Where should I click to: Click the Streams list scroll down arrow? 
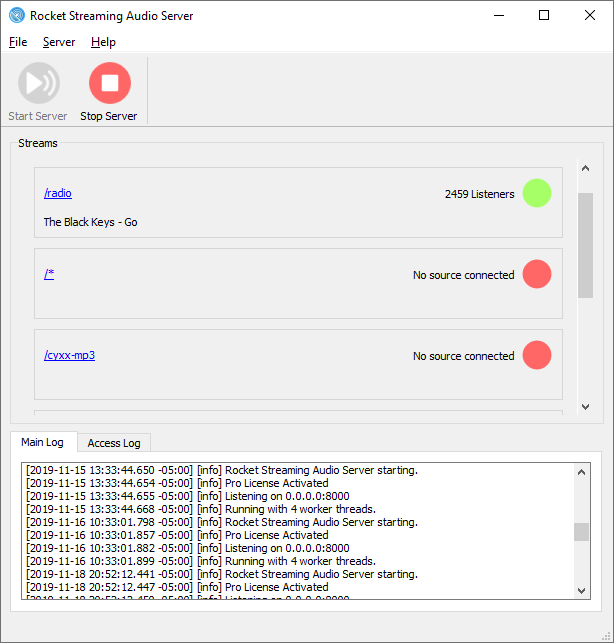tap(585, 406)
